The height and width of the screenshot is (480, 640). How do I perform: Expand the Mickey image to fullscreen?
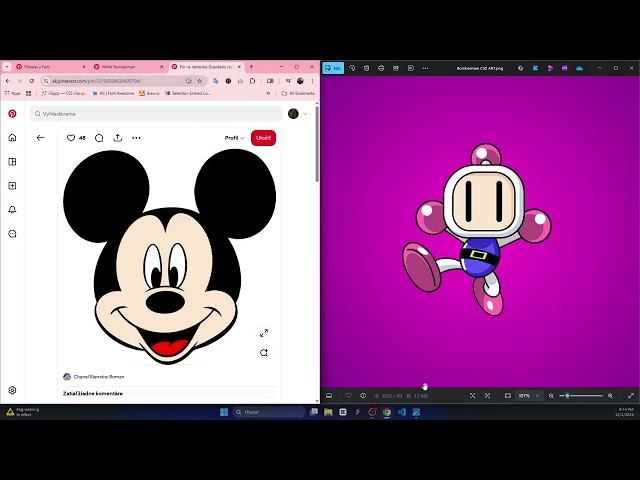point(264,333)
